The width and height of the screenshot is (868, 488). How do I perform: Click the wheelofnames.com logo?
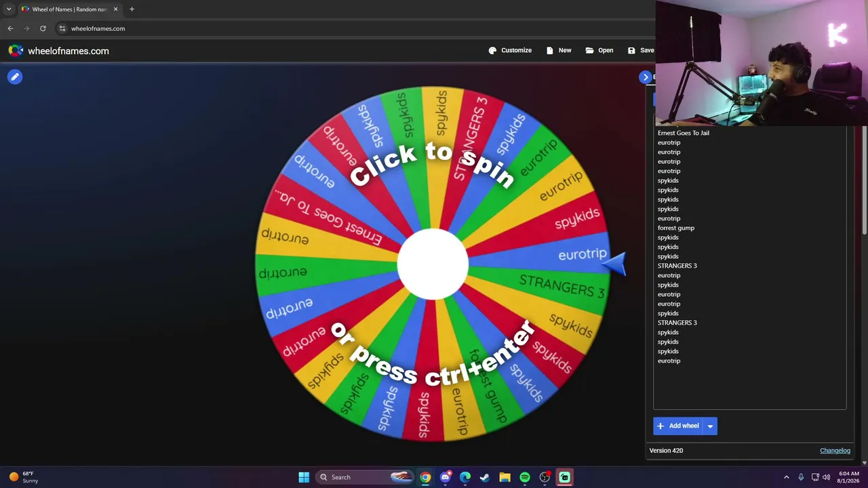(58, 51)
